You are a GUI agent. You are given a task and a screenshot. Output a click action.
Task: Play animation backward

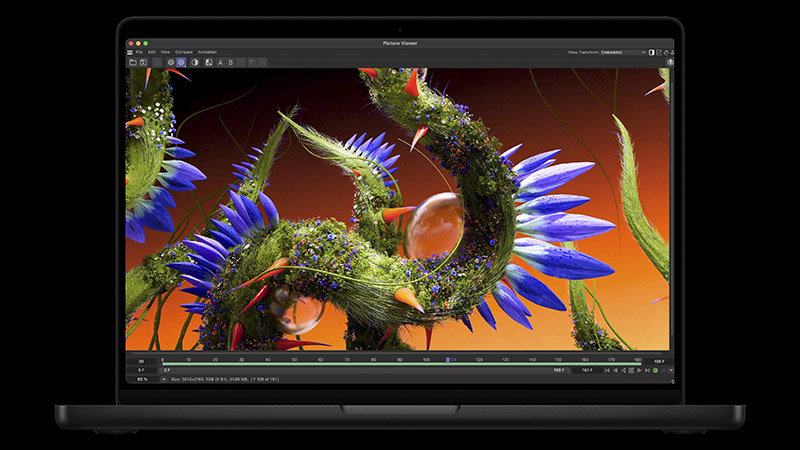(623, 370)
